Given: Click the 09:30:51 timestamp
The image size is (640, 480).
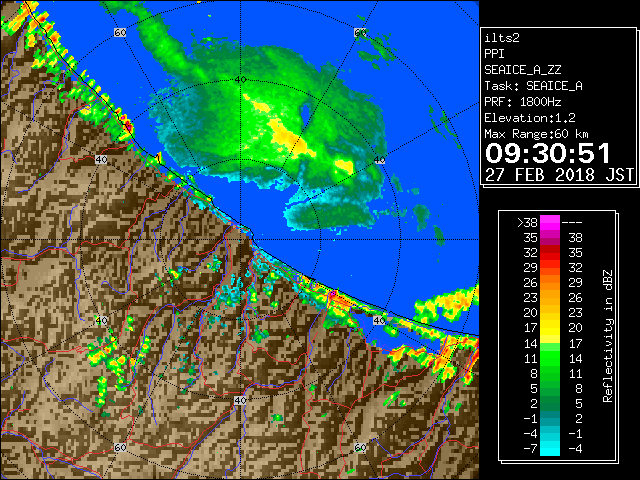Looking at the screenshot, I should click(x=547, y=153).
